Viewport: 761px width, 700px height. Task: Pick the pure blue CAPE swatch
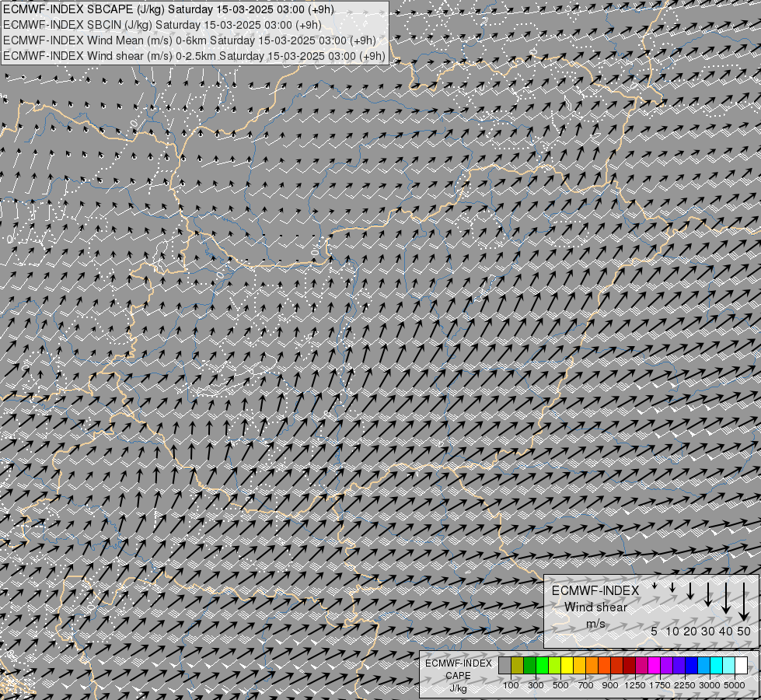click(692, 665)
